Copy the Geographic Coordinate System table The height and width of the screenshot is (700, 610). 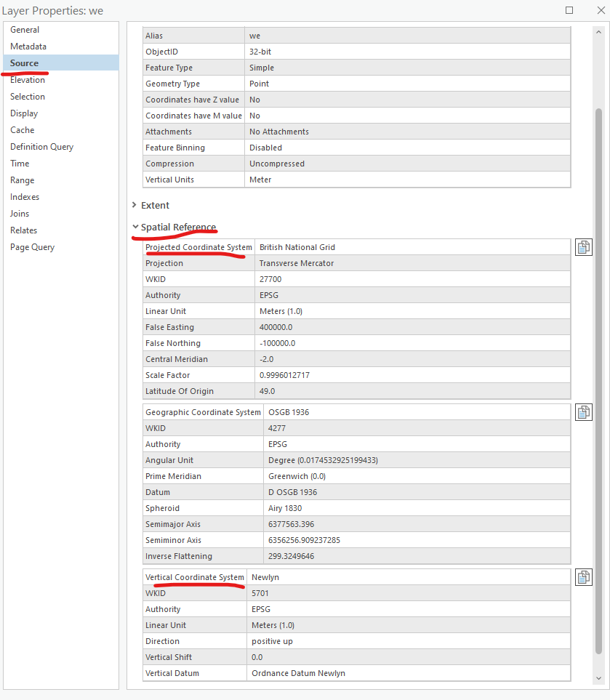[x=584, y=411]
